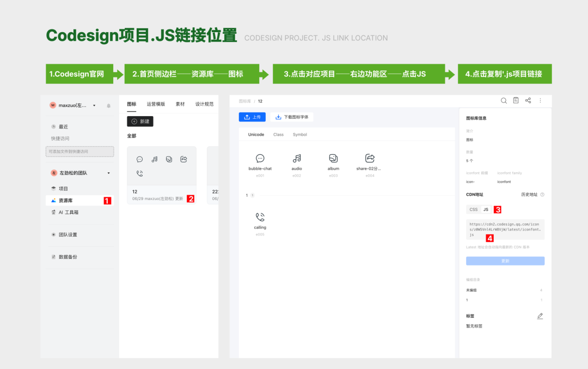Select 未编组 group directory row
This screenshot has width=588, height=369.
pos(504,290)
